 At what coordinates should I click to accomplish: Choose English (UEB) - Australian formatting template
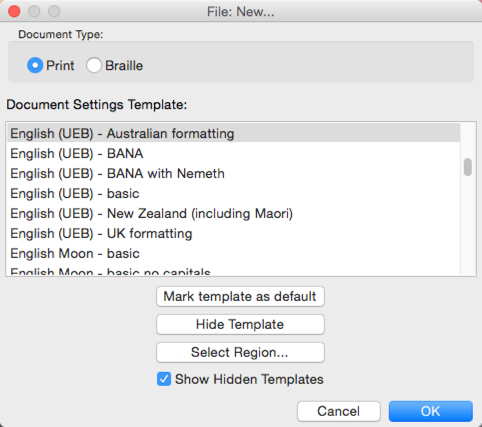coord(233,133)
